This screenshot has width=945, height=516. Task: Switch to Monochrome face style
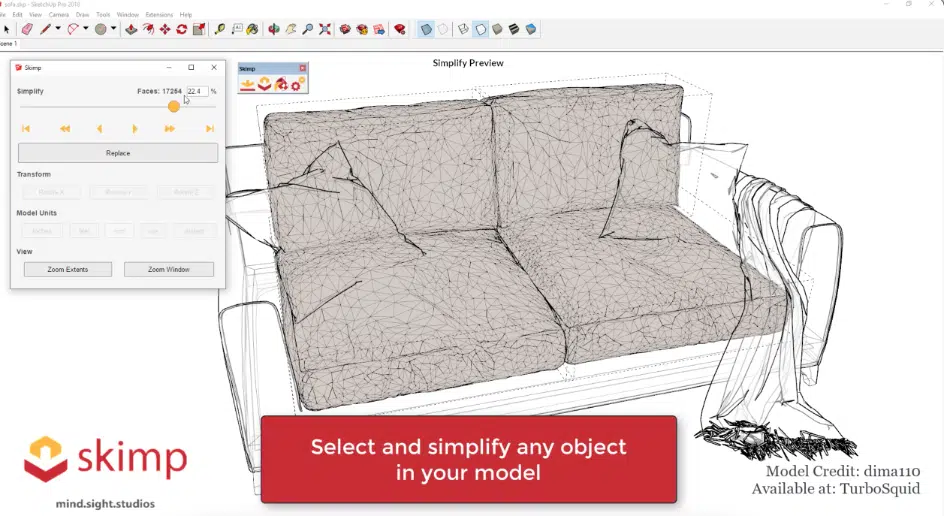[x=531, y=29]
